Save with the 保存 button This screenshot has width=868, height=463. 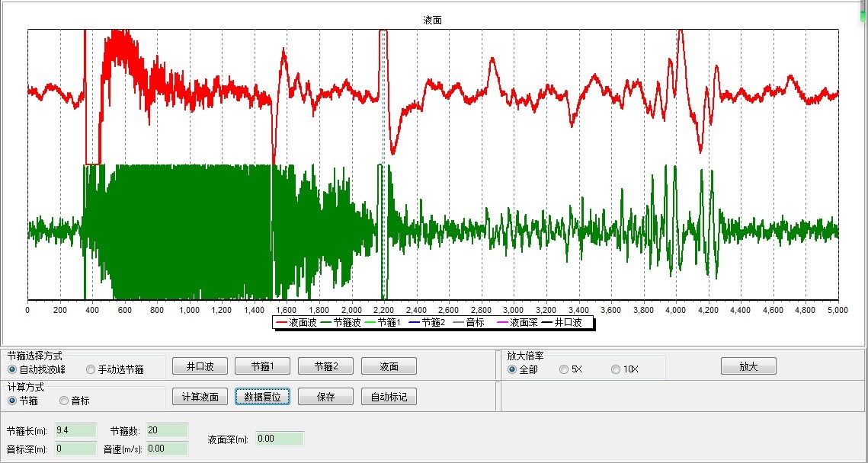pos(325,397)
